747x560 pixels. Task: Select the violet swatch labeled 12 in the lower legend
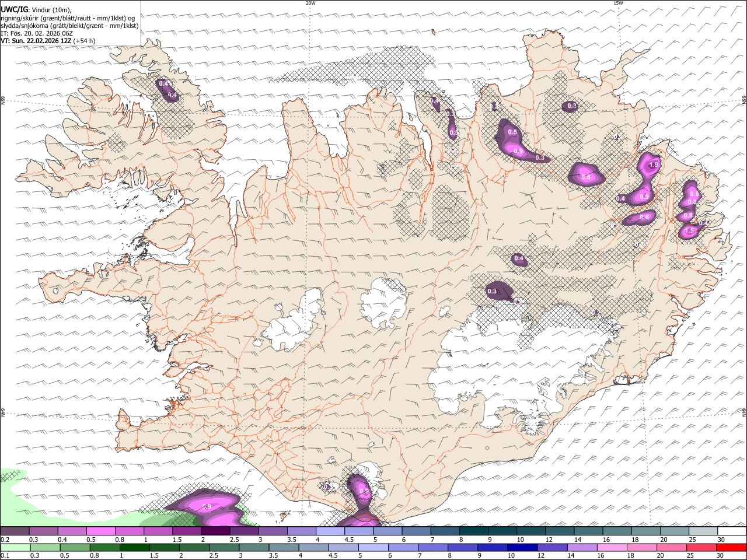click(552, 548)
